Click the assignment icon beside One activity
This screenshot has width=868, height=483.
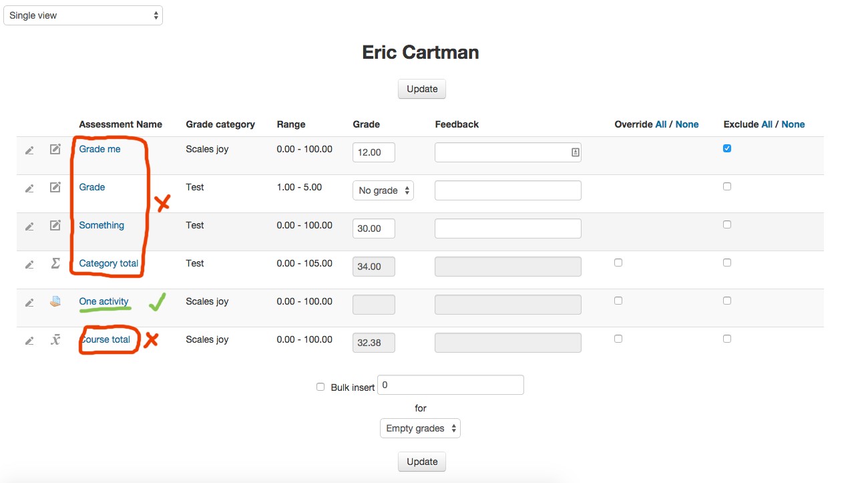(55, 301)
